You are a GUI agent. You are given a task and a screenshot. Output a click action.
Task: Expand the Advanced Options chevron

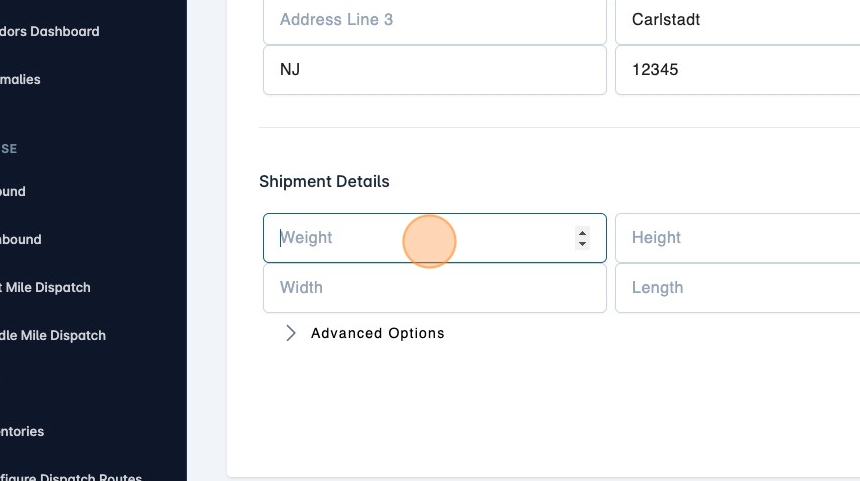291,333
